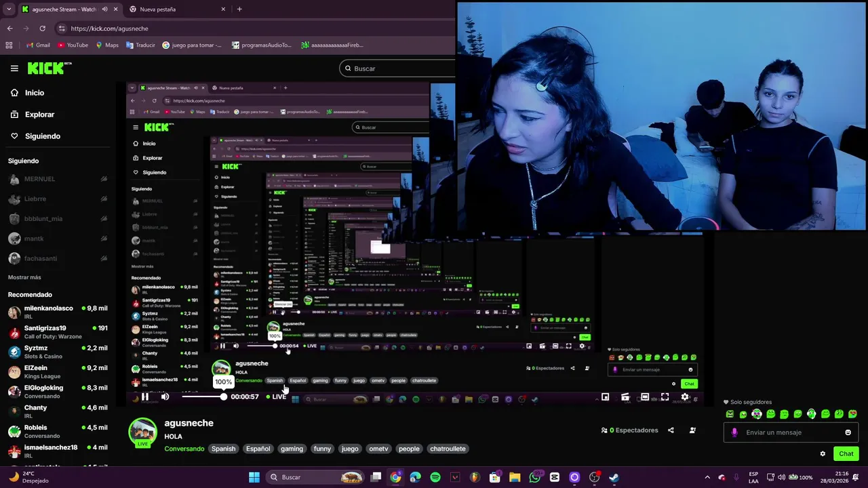The image size is (868, 488).
Task: Adjust the player volume slider
Action: click(202, 396)
